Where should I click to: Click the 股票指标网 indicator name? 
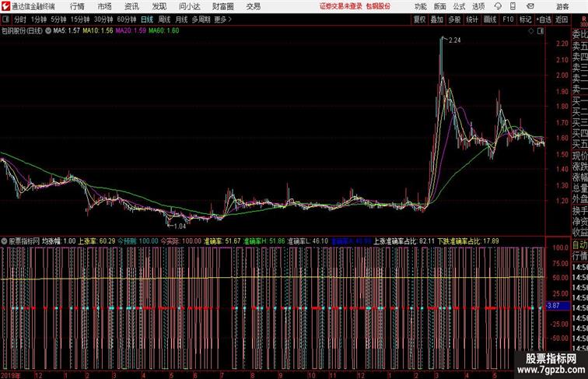tap(24, 241)
